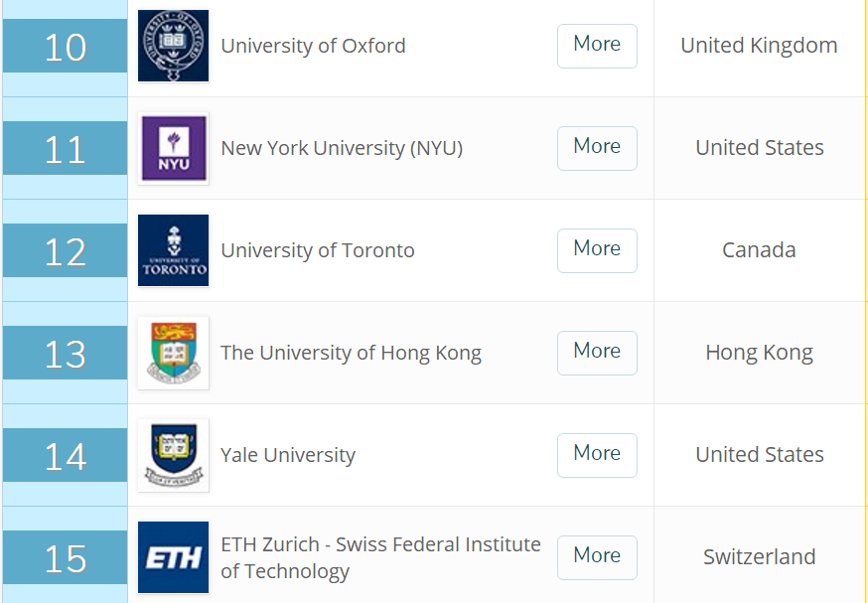Open More for ETH Zurich
868x603 pixels.
tap(597, 557)
